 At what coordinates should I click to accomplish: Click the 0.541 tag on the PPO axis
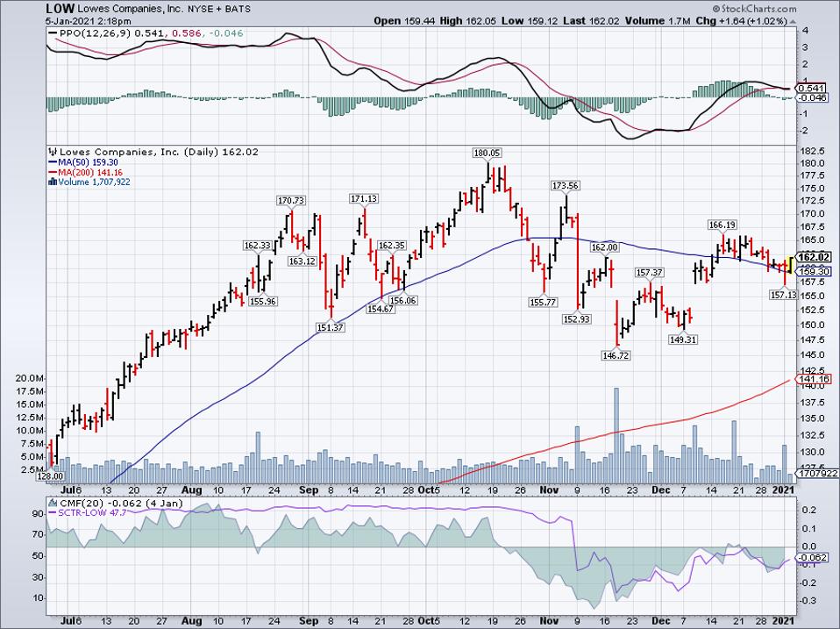(x=812, y=88)
